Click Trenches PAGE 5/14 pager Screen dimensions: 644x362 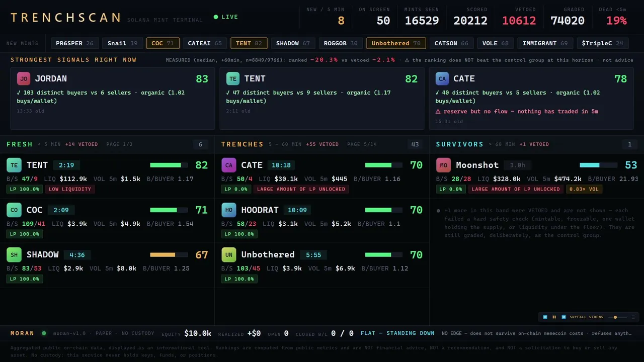coord(362,144)
